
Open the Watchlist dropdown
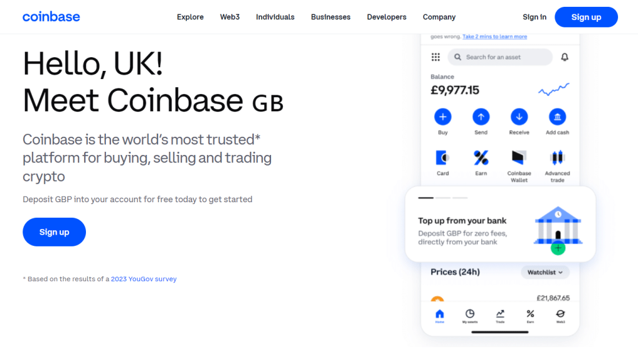[545, 272]
